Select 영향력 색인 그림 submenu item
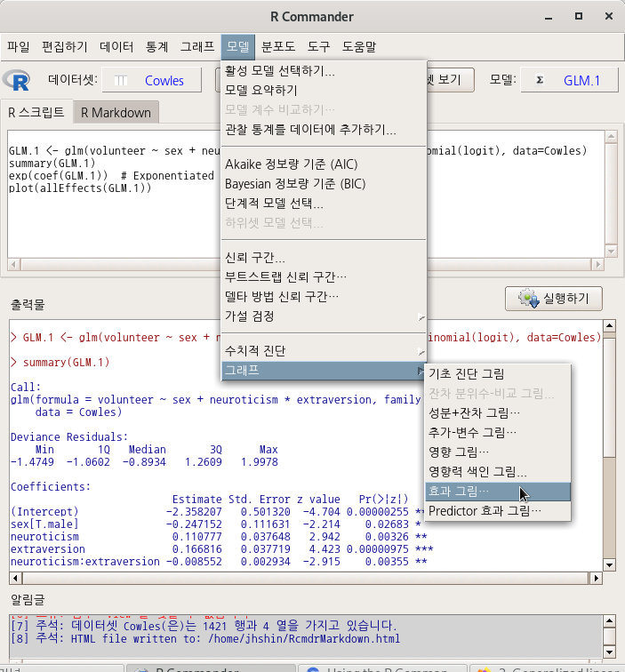The width and height of the screenshot is (625, 672). click(498, 472)
